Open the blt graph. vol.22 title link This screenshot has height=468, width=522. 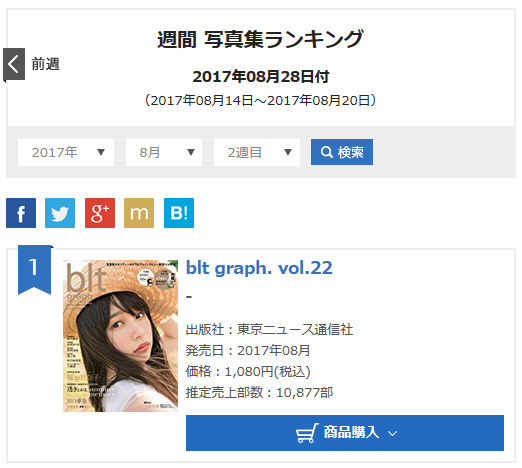click(x=259, y=268)
